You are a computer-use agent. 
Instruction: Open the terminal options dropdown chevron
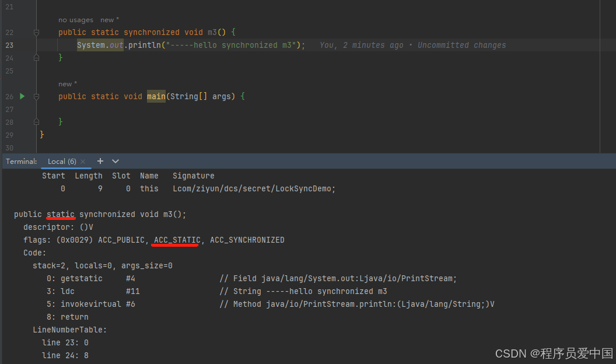coord(115,161)
